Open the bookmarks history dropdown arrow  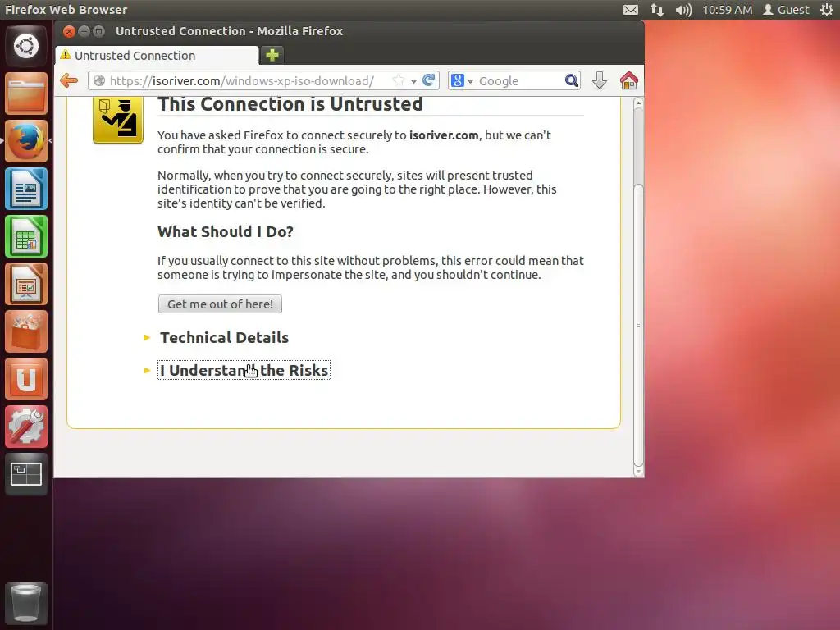[413, 81]
